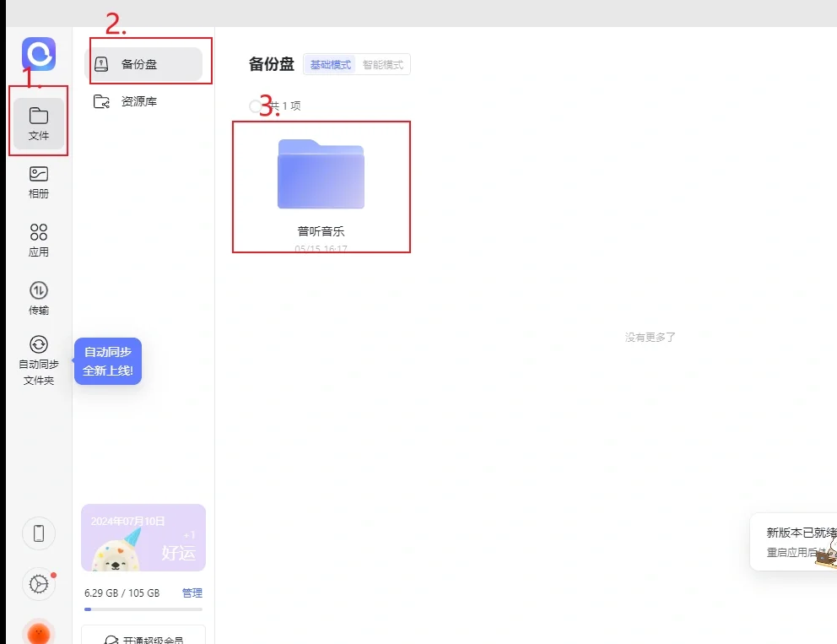Check the select-all circle next to 共1项
Image resolution: width=837 pixels, height=644 pixels.
click(256, 106)
